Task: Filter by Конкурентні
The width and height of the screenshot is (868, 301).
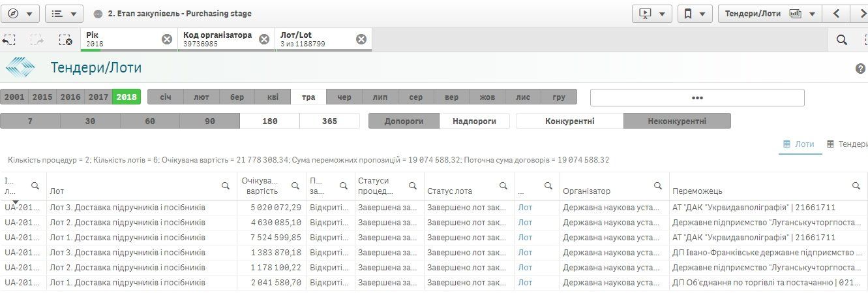Action: pyautogui.click(x=570, y=121)
